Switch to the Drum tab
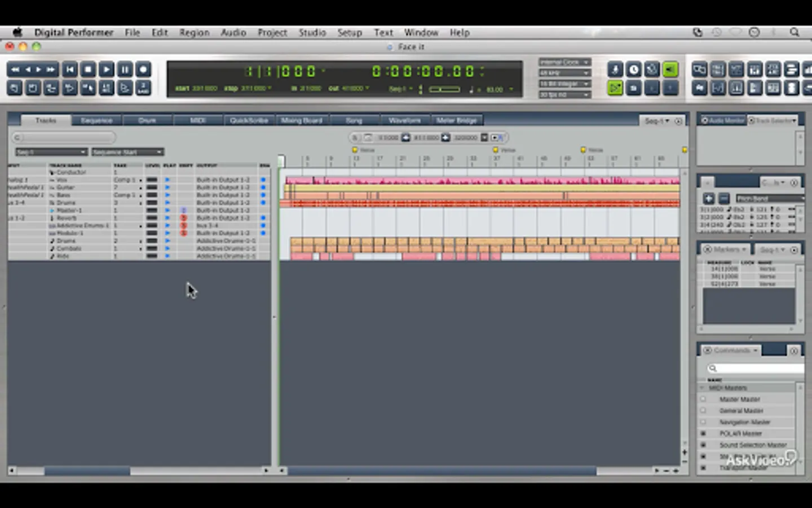 tap(147, 120)
